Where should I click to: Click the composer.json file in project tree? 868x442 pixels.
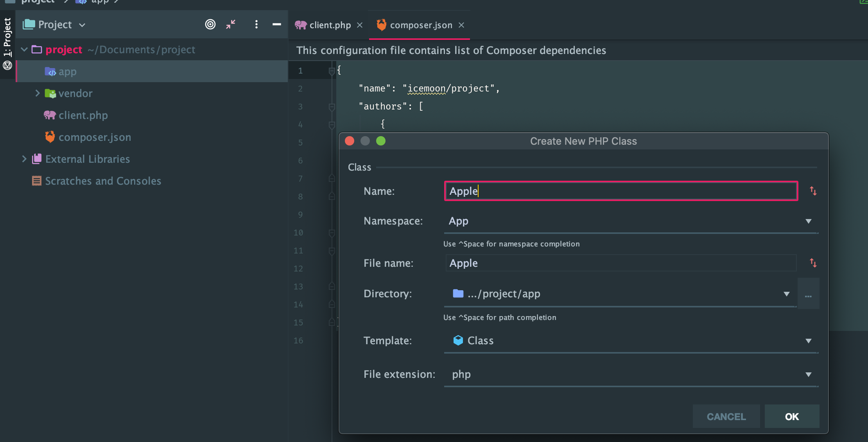click(x=95, y=137)
